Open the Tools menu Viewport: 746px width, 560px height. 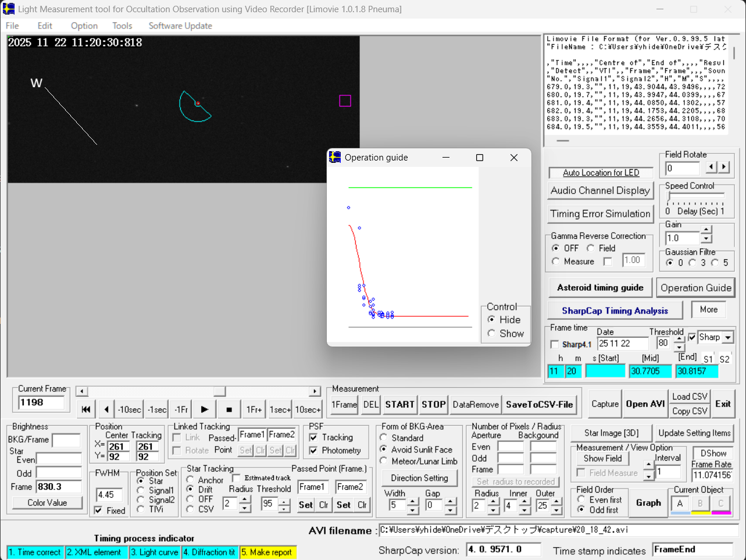tap(122, 26)
